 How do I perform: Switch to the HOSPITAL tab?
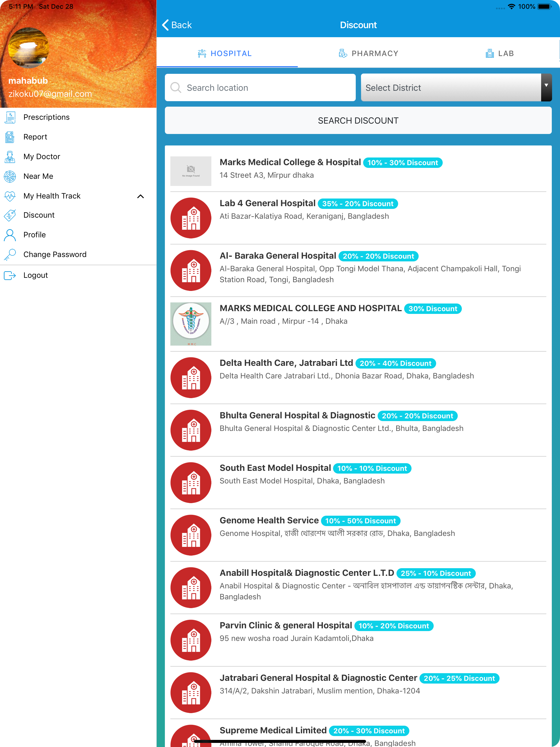tap(227, 53)
